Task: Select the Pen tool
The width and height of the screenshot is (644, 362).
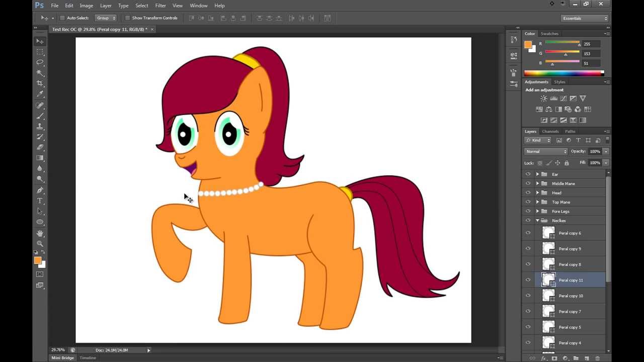Action: coord(40,191)
